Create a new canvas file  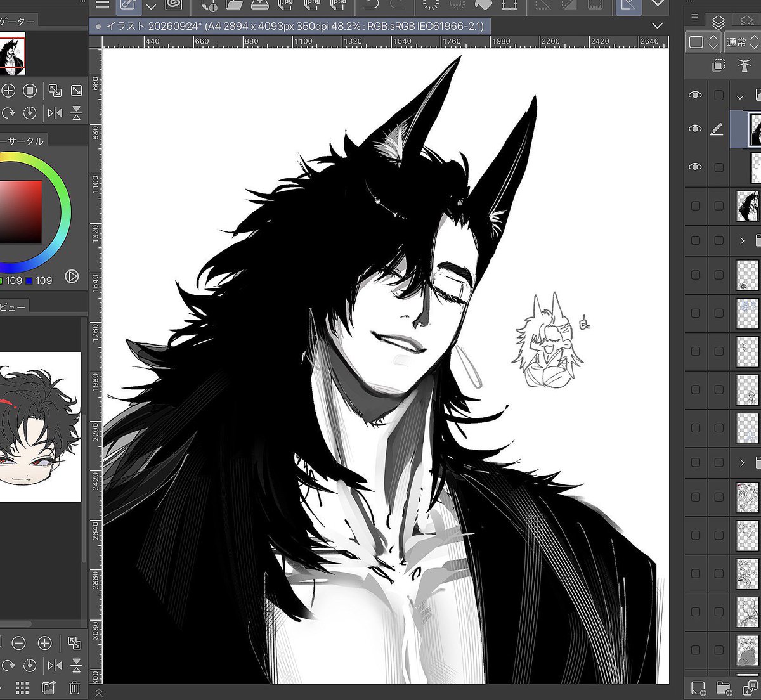pyautogui.click(x=209, y=5)
